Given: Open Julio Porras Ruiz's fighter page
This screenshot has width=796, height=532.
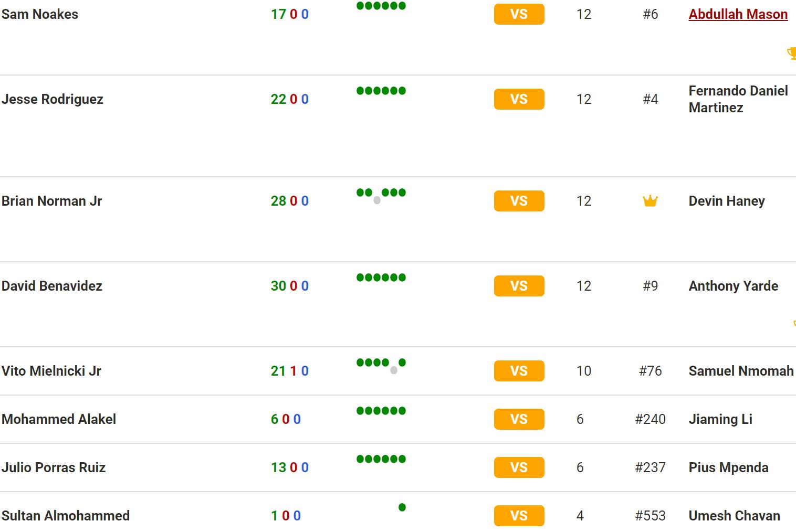Looking at the screenshot, I should point(54,467).
